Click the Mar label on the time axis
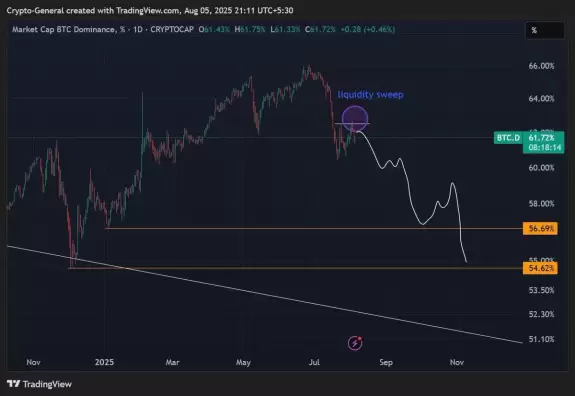 pos(172,362)
